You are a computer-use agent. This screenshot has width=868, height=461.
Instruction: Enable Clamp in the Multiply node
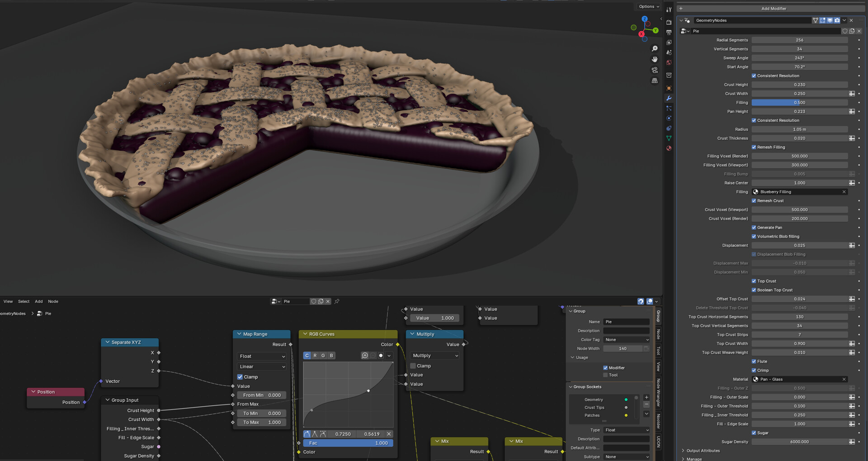click(x=413, y=366)
